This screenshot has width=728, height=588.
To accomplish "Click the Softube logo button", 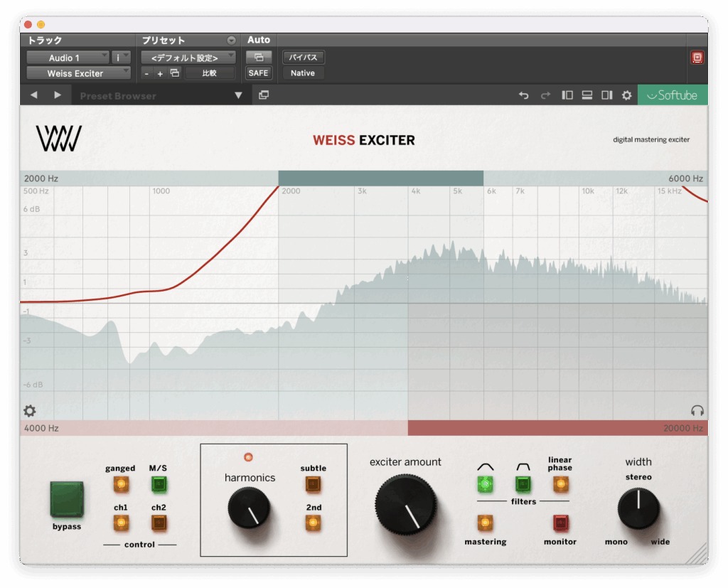I will pos(673,95).
